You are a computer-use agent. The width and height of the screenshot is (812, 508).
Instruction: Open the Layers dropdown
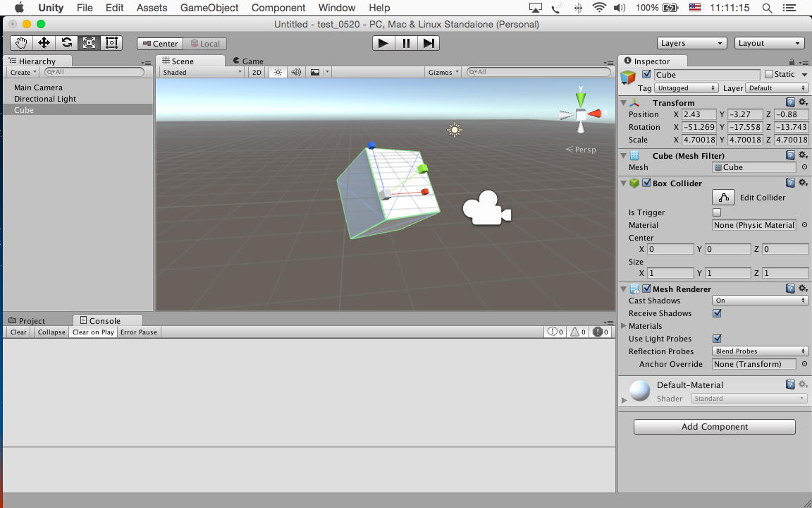(691, 43)
